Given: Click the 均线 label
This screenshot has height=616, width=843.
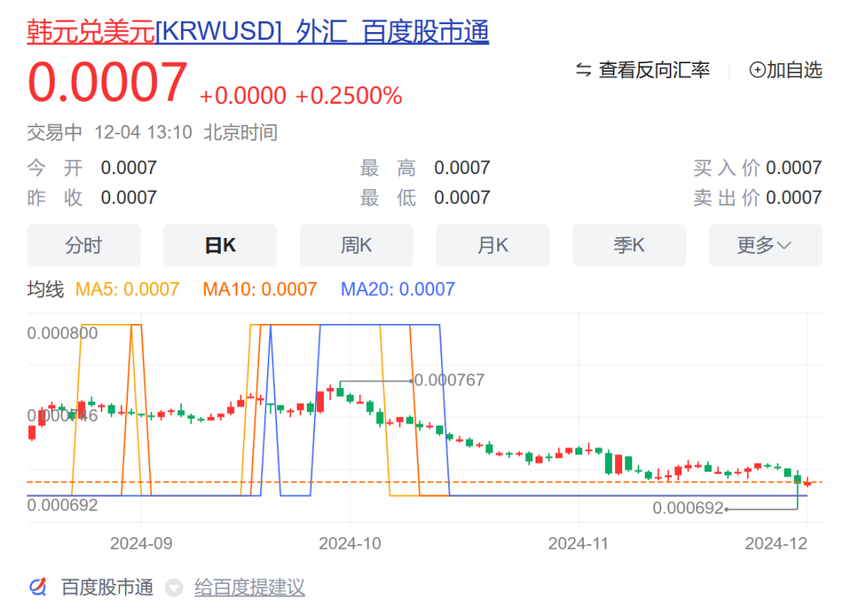Looking at the screenshot, I should coord(46,289).
